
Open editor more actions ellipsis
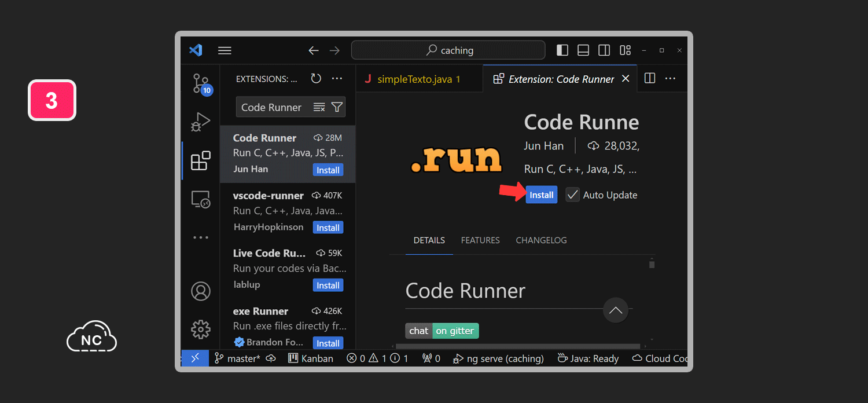click(670, 78)
